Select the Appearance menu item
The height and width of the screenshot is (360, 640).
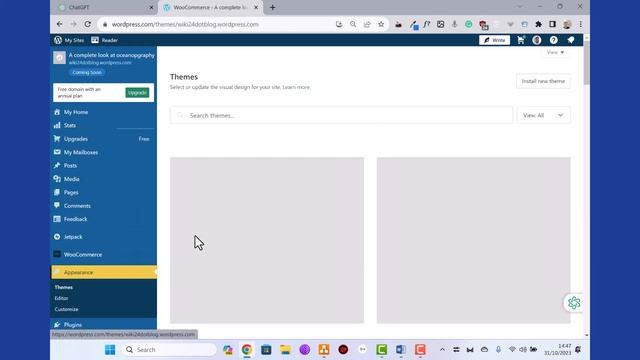point(104,272)
